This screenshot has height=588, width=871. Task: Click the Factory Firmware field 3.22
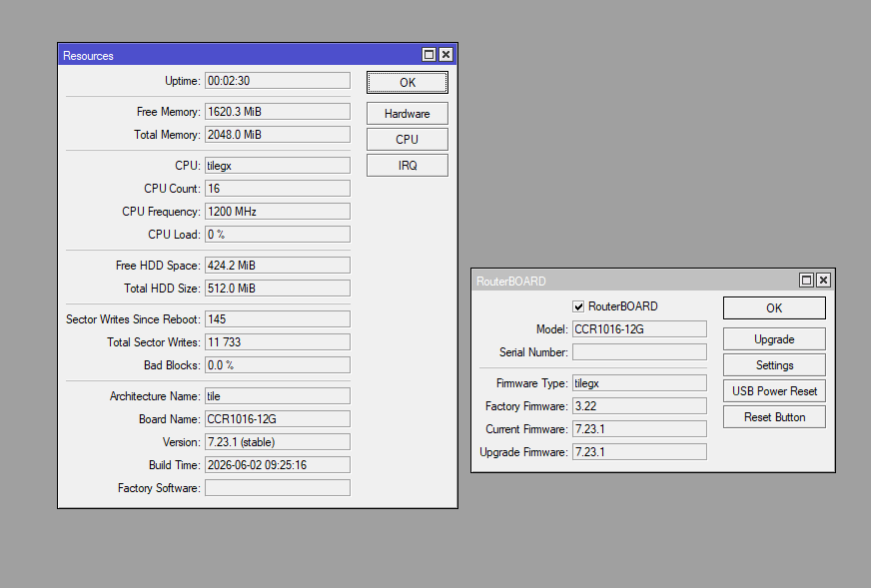coord(639,406)
